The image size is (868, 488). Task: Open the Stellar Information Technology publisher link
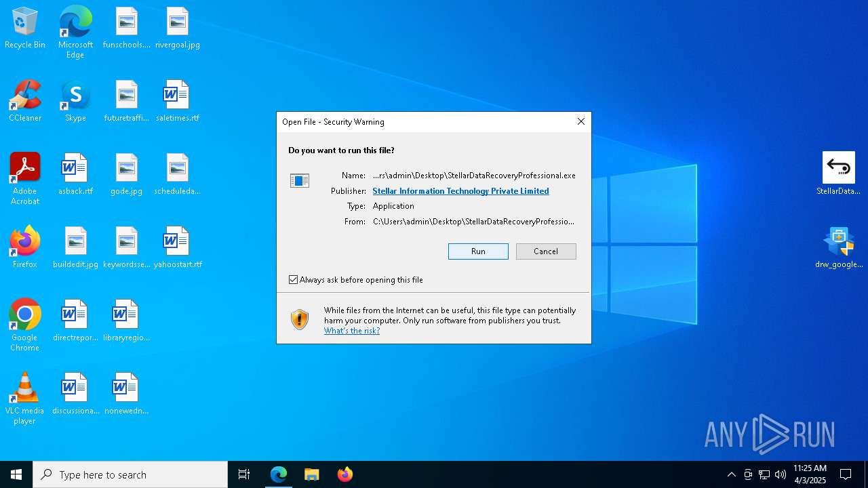(460, 191)
